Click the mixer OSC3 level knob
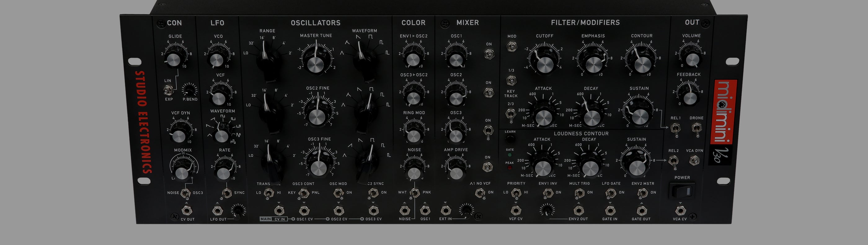 pos(456,136)
